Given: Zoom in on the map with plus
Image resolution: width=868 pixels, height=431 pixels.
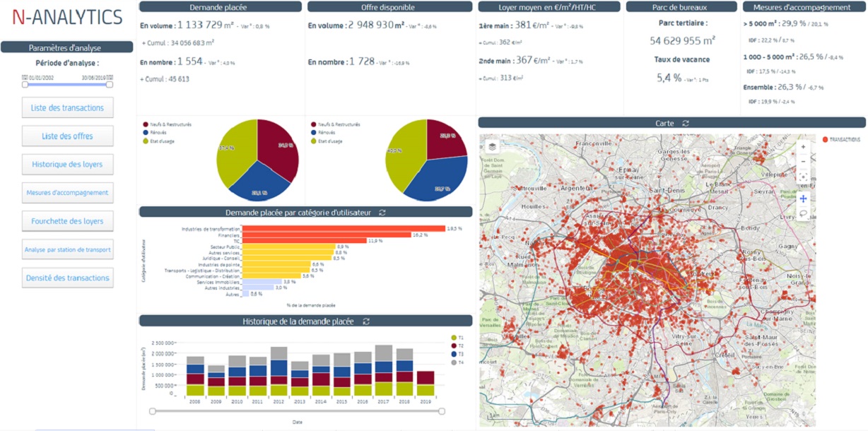Looking at the screenshot, I should [803, 147].
